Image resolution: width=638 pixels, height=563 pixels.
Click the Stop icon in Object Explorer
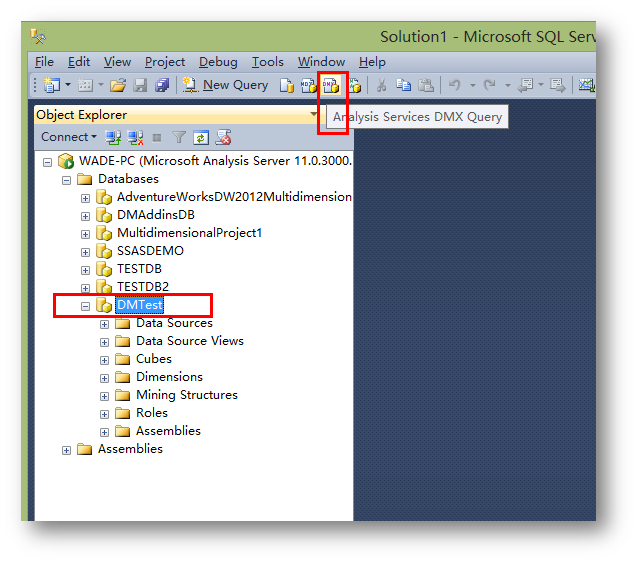[157, 138]
